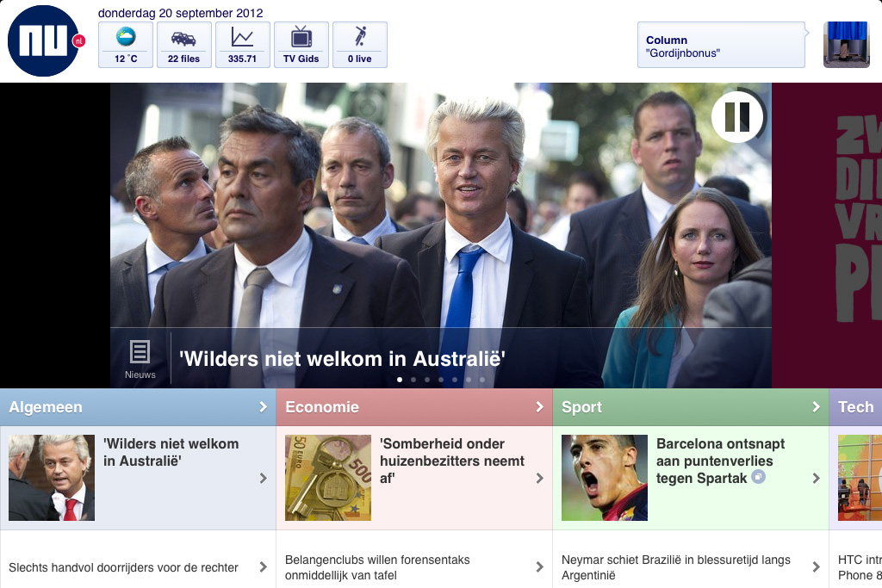Open traffic info showing 22 files

183,45
